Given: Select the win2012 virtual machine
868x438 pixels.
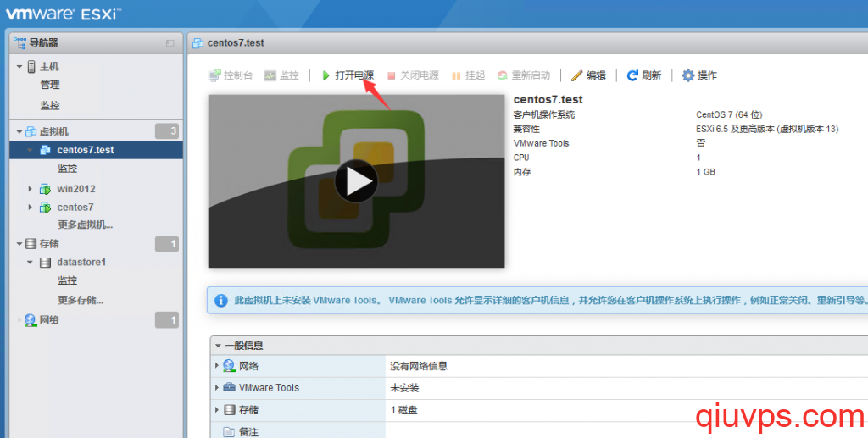Looking at the screenshot, I should [x=75, y=189].
